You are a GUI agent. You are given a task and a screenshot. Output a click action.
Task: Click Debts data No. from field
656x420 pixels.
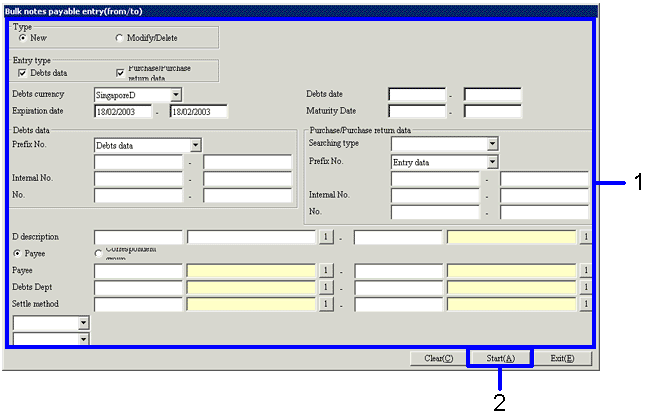pyautogui.click(x=138, y=196)
